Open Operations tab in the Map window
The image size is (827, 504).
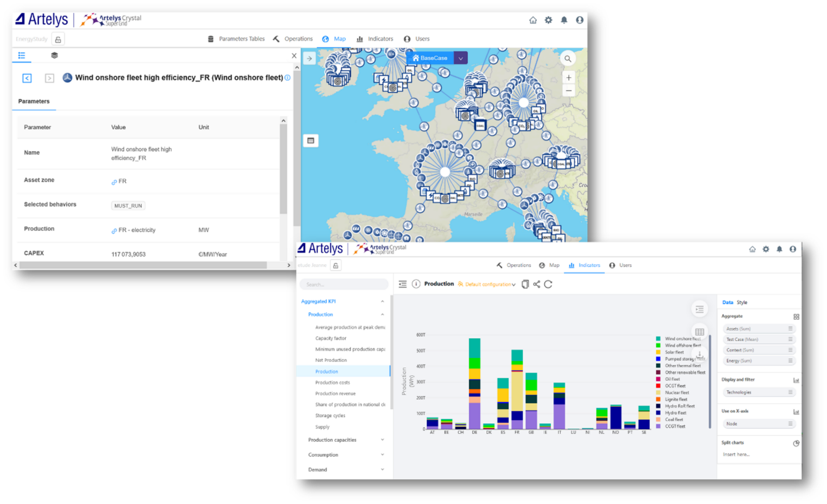[x=293, y=39]
